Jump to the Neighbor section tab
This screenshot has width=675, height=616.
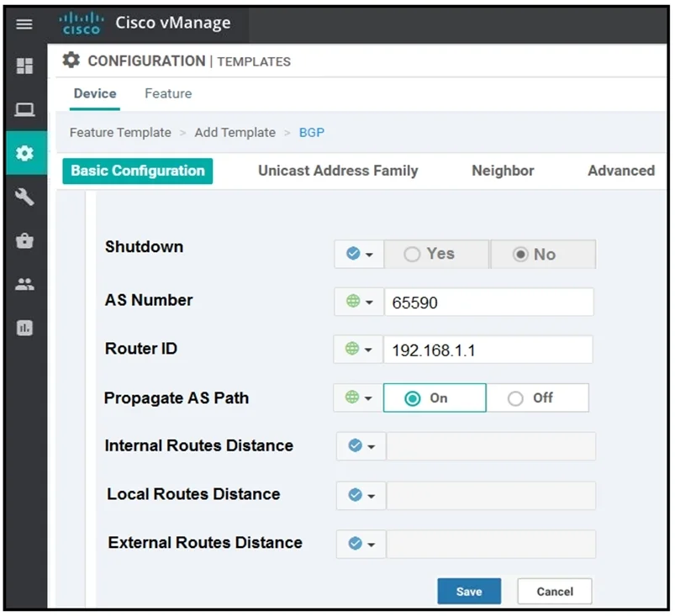pyautogui.click(x=503, y=171)
